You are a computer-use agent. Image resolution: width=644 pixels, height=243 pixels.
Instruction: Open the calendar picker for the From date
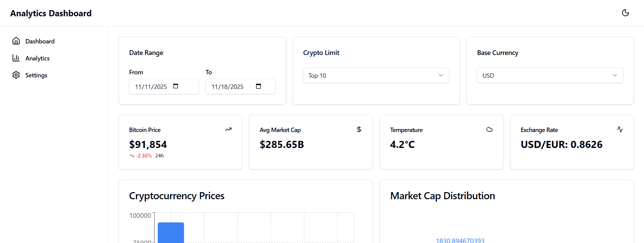coord(176,86)
